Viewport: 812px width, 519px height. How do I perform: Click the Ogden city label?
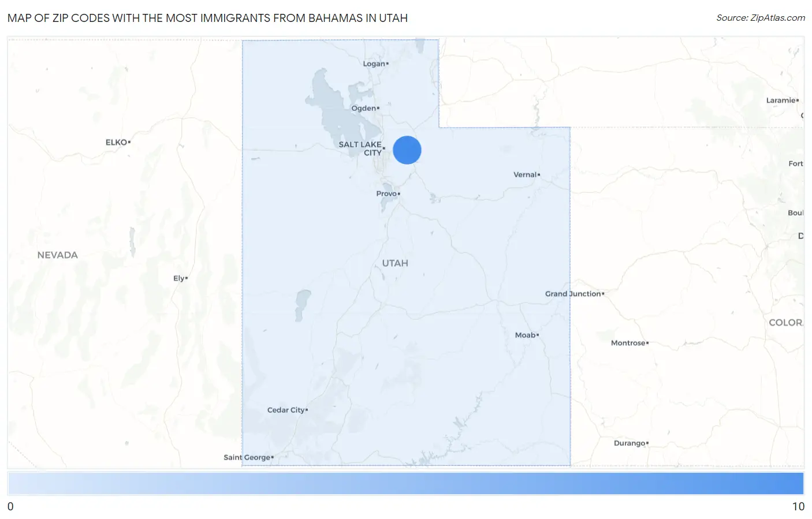(364, 108)
